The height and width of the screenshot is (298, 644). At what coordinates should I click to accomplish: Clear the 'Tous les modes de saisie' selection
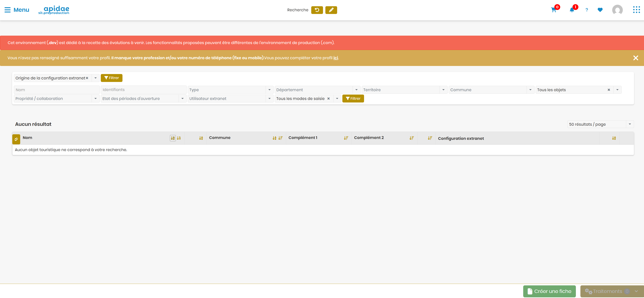pyautogui.click(x=329, y=98)
